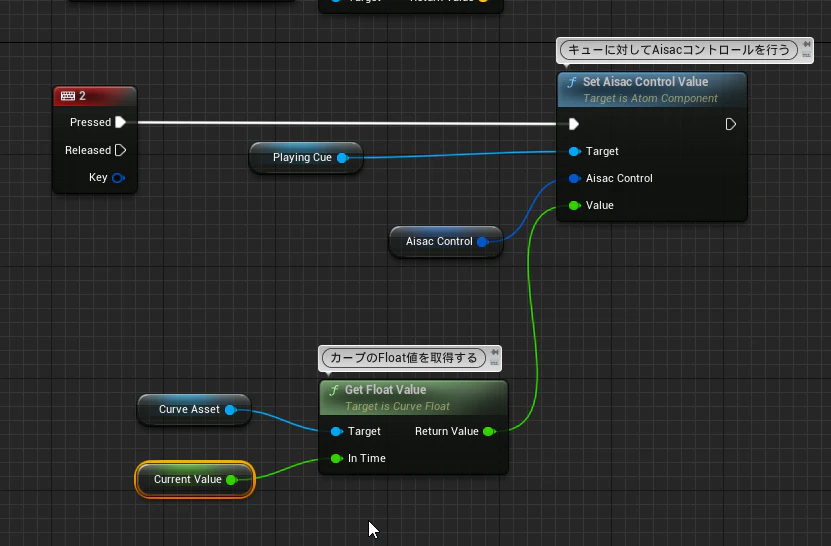Click the Aisac Control variable node output pin
The image size is (831, 546).
482,242
